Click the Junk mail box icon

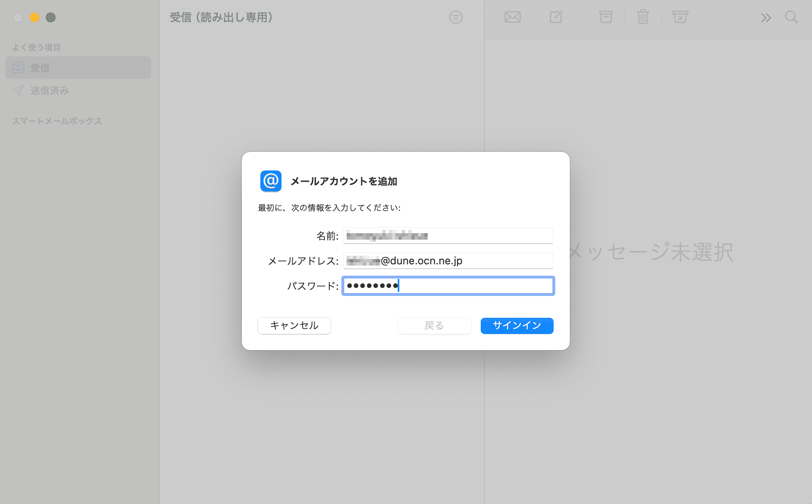tap(680, 17)
